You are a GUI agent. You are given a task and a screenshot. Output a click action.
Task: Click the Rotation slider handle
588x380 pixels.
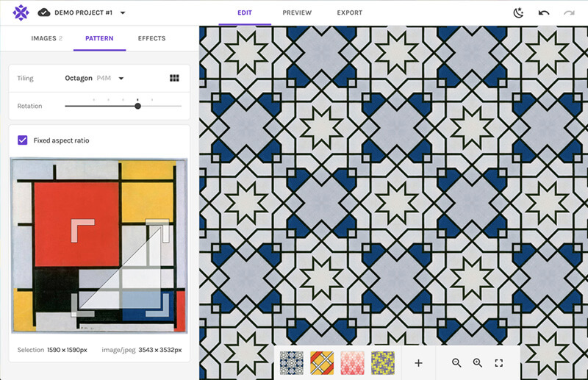(x=137, y=106)
